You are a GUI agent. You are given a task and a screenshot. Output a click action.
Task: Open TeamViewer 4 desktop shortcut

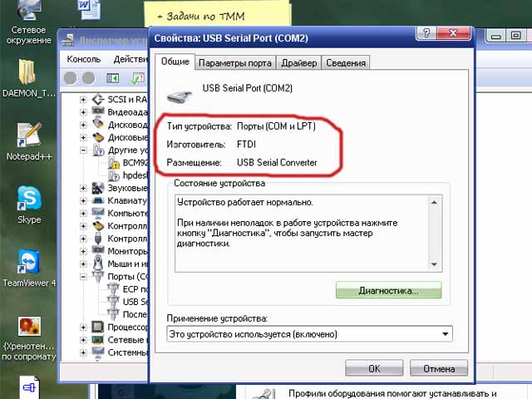(x=29, y=268)
